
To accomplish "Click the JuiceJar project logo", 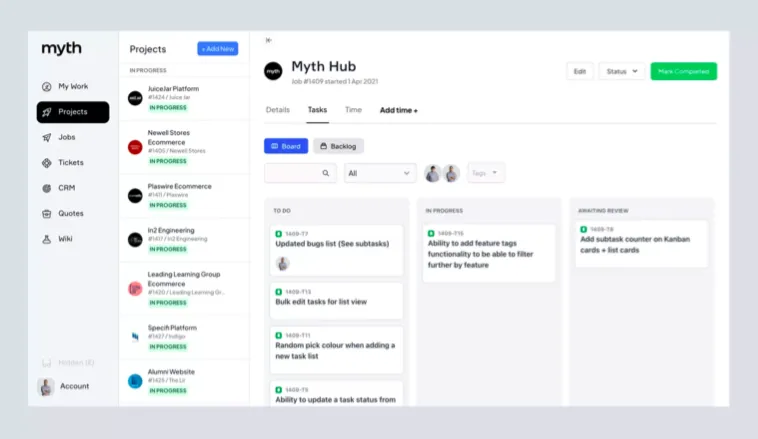I will (x=135, y=98).
